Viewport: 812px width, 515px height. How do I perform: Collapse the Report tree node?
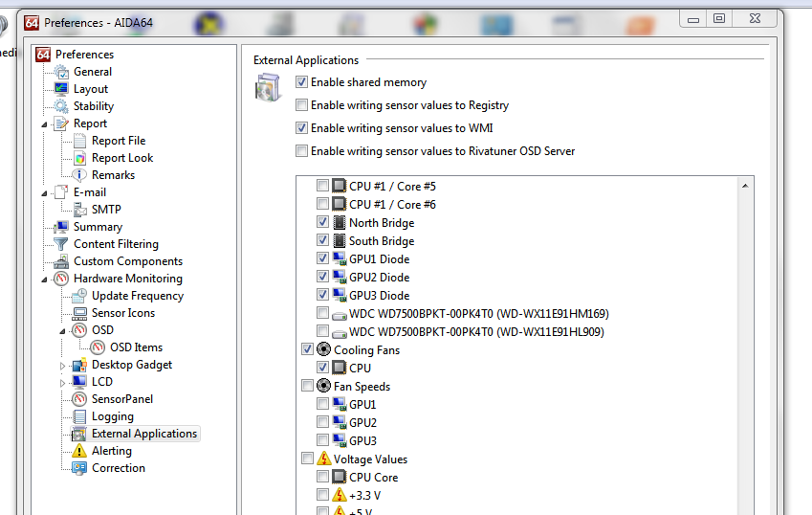tap(45, 123)
